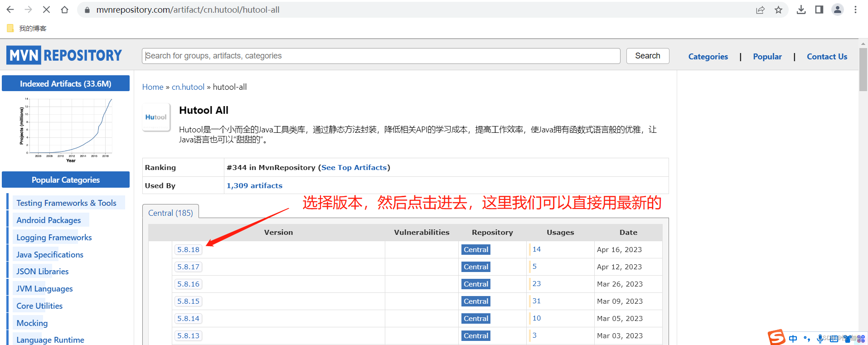
Task: Open Language Runtime category
Action: pos(50,340)
